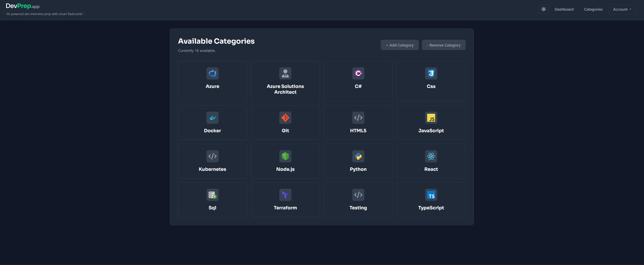Screen dimensions: 644x265
Task: Select the Azure card title text
Action: (x=212, y=86)
